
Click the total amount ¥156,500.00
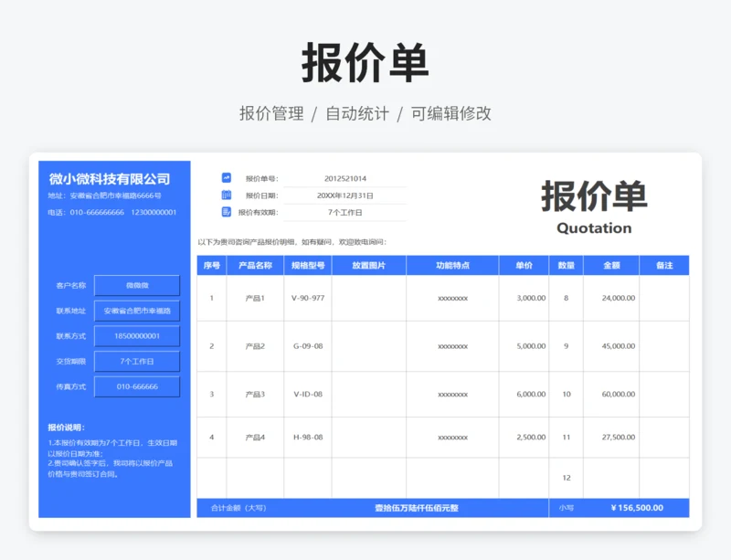click(637, 508)
